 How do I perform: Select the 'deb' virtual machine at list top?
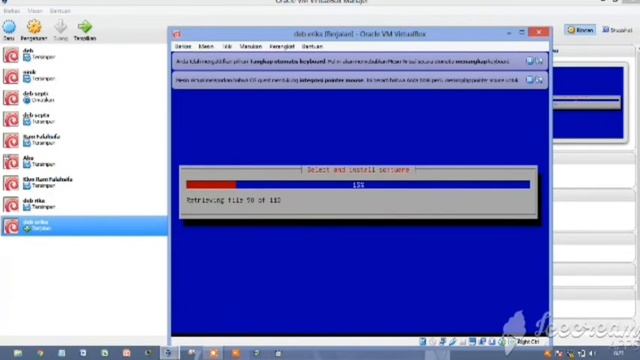(84, 54)
